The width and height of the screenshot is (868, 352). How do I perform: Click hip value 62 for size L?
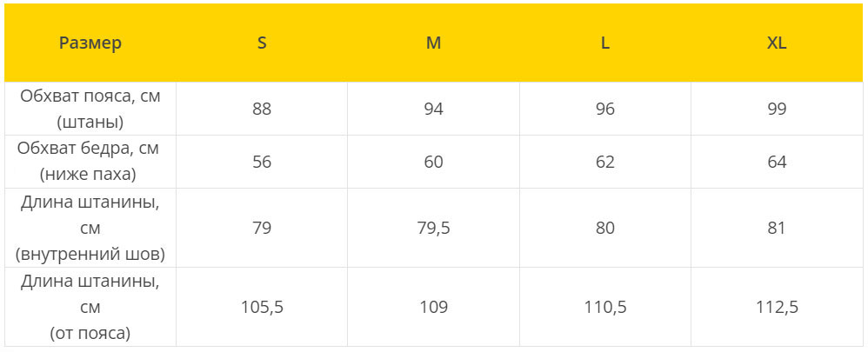(x=605, y=163)
